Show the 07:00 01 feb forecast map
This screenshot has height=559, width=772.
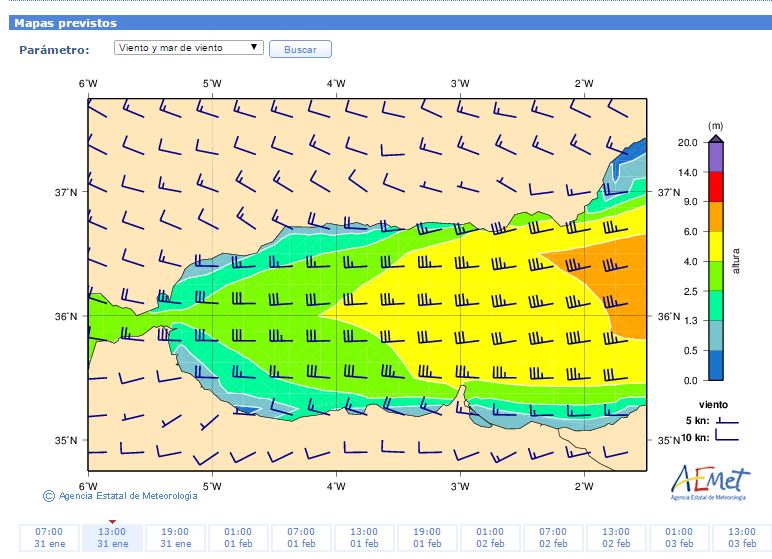point(301,537)
